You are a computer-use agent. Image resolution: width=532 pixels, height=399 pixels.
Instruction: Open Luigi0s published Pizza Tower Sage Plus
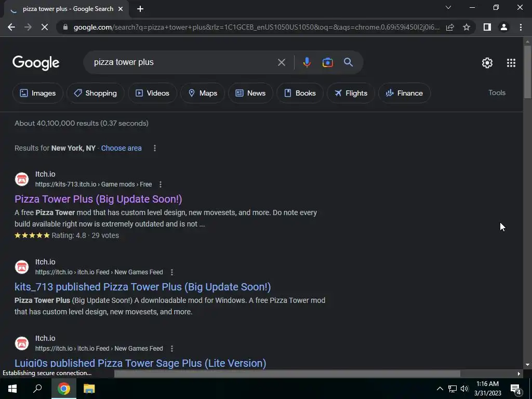[x=140, y=363]
